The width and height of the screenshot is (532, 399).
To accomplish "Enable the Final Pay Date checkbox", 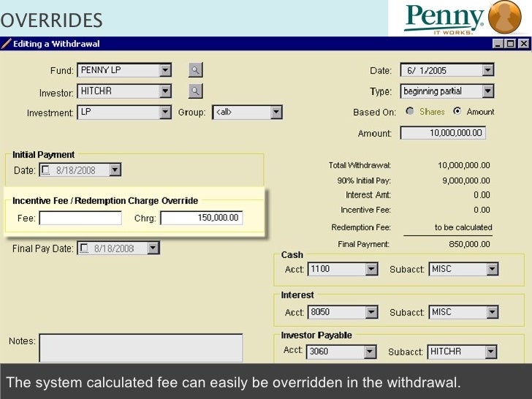I will pos(83,248).
